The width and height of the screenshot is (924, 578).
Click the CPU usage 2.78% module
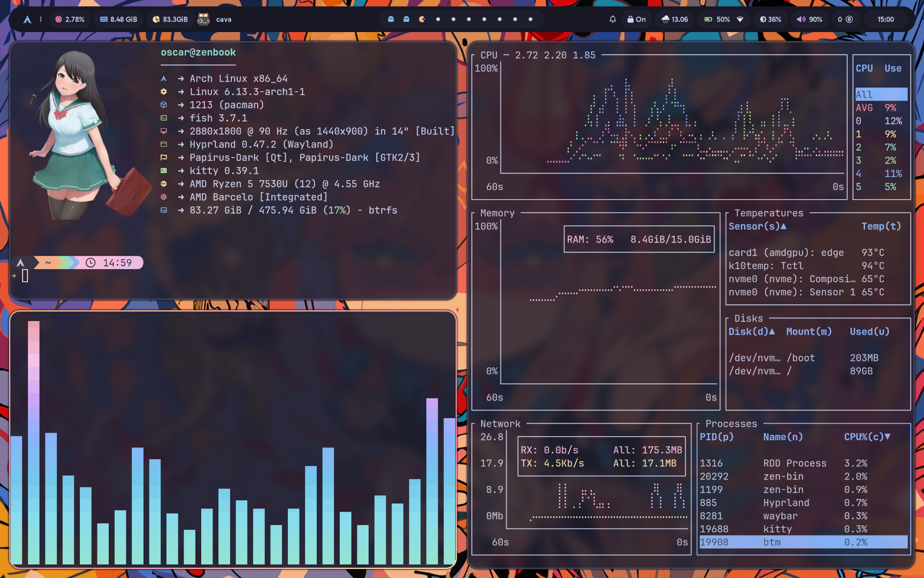coord(69,19)
